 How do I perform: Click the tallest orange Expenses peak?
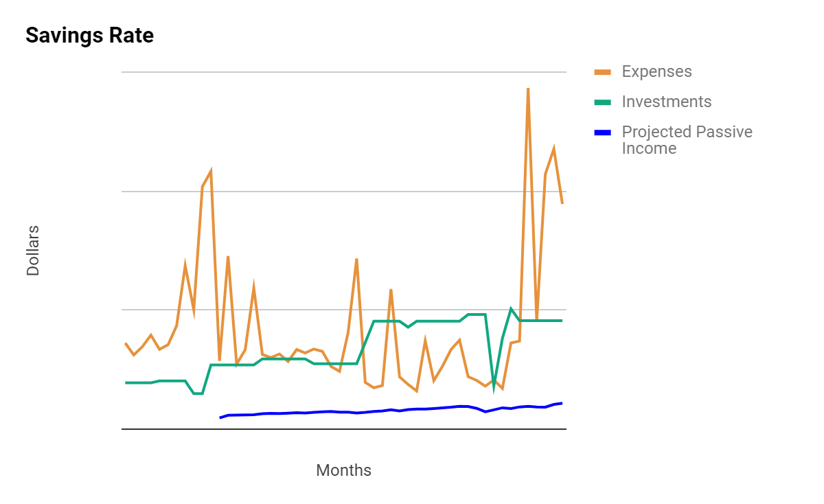tap(528, 89)
